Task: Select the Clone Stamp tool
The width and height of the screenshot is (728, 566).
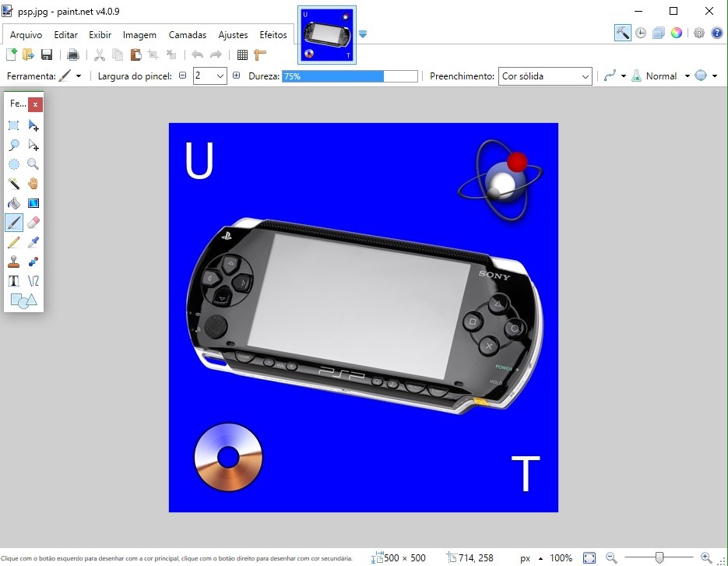Action: click(13, 261)
